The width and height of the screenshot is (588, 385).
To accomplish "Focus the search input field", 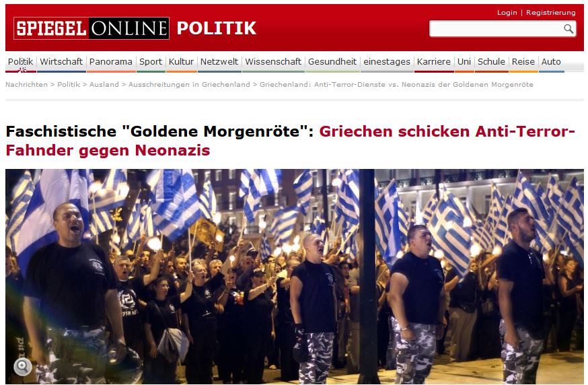I will click(x=497, y=29).
